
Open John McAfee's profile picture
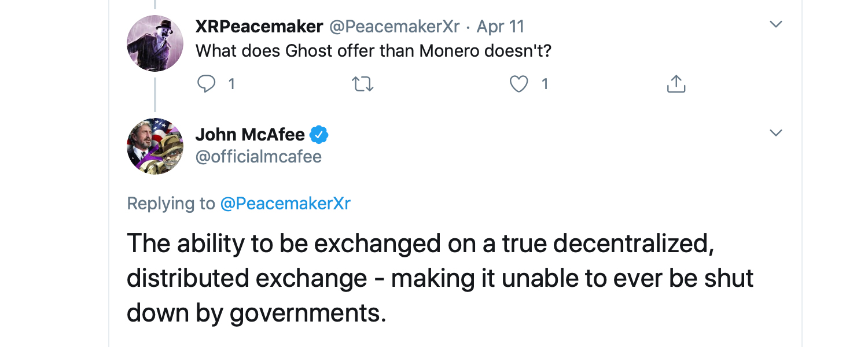click(155, 146)
